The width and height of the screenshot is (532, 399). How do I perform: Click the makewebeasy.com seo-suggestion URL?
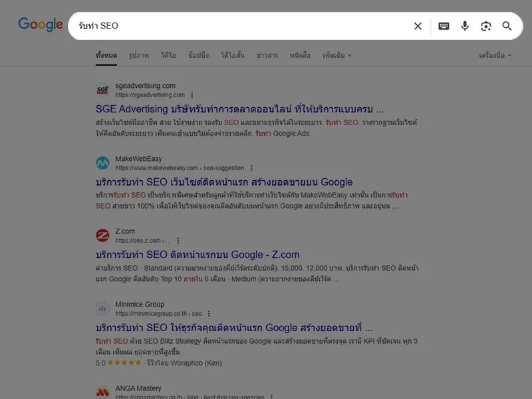(x=180, y=168)
